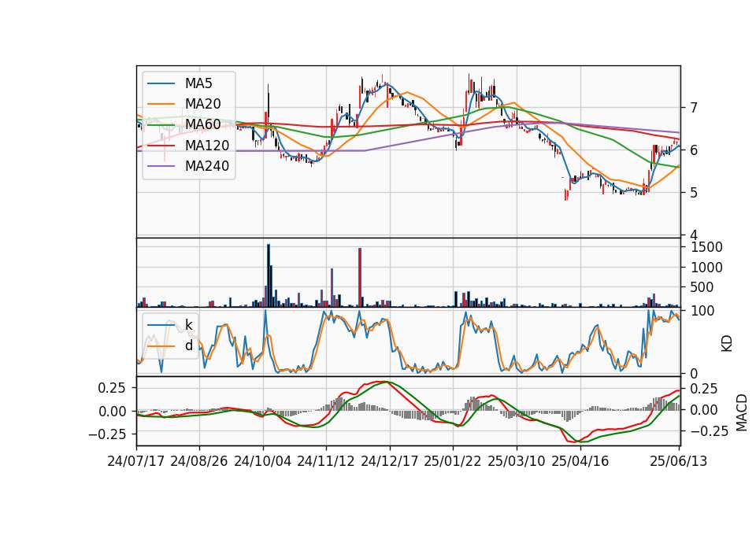The width and height of the screenshot is (756, 543).
Task: Click the 24/10/04 date axis label
Action: (263, 461)
